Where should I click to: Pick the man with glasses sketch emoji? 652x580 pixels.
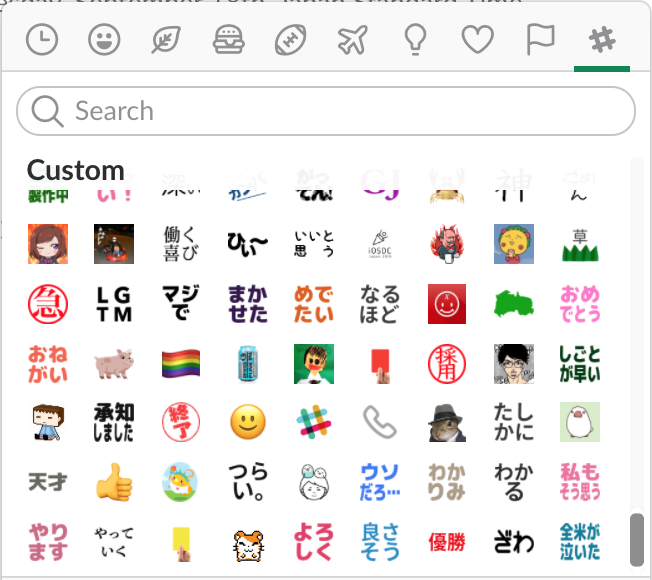click(x=514, y=364)
